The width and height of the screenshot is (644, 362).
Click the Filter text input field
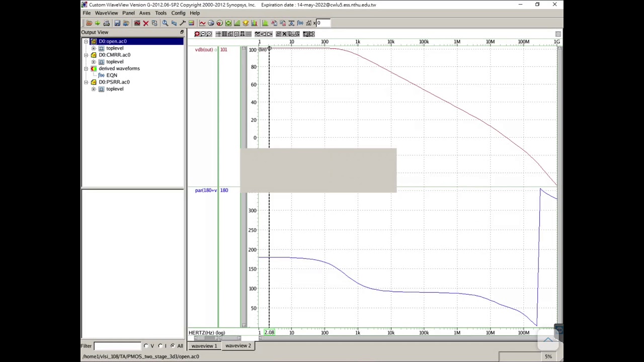[x=118, y=346]
